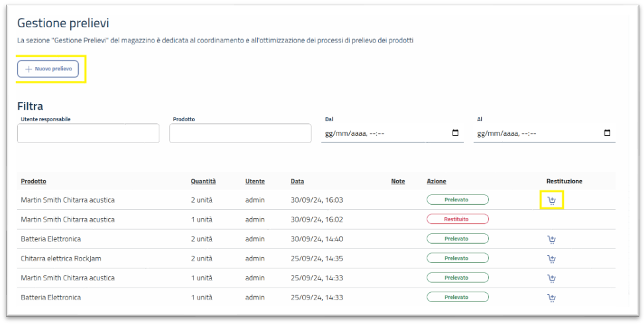The image size is (644, 324).
Task: Sort table by Quantità column header
Action: pyautogui.click(x=203, y=181)
